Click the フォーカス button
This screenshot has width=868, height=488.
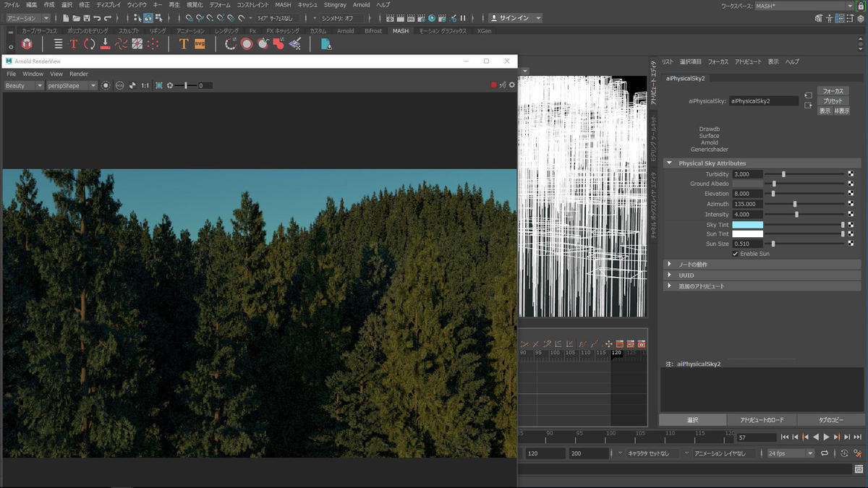(833, 91)
